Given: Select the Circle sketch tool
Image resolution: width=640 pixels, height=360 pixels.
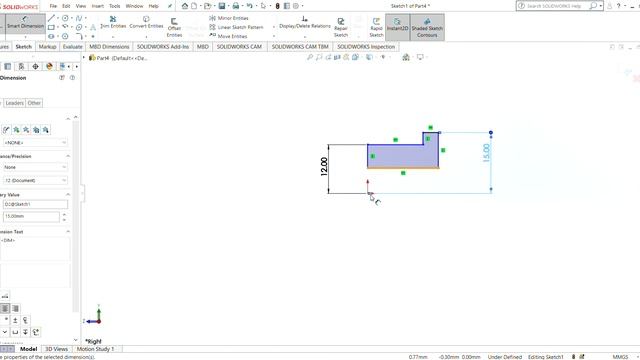Looking at the screenshot, I should click(65, 18).
